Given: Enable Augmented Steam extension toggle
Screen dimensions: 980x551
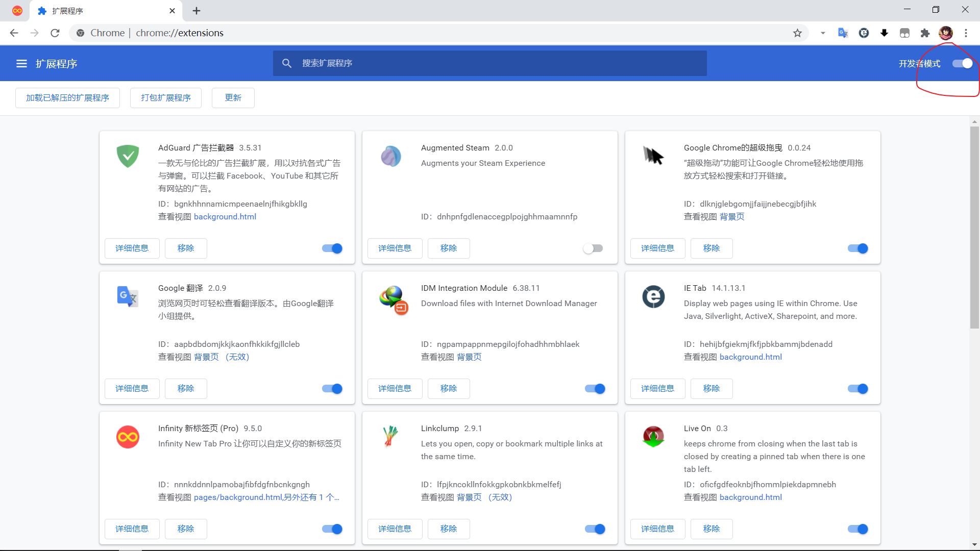Looking at the screenshot, I should coord(593,248).
